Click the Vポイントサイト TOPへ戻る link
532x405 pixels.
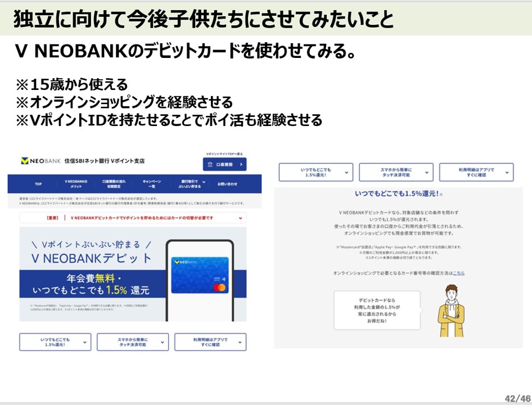tap(224, 154)
